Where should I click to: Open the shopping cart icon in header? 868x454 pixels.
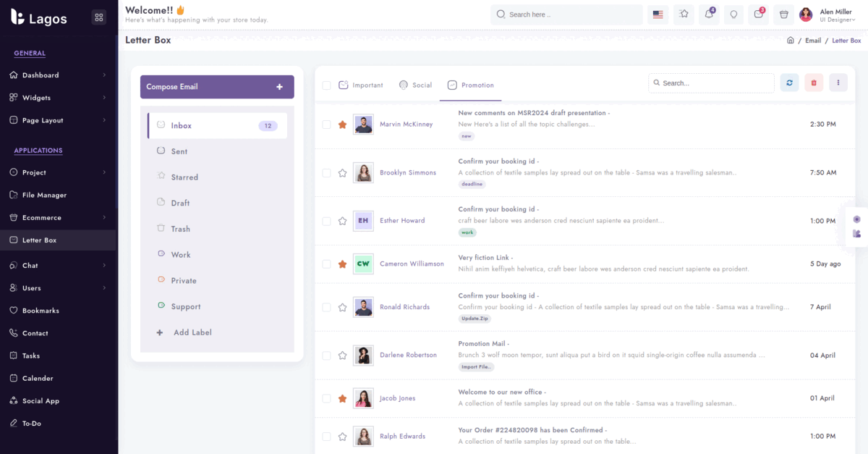tap(783, 14)
